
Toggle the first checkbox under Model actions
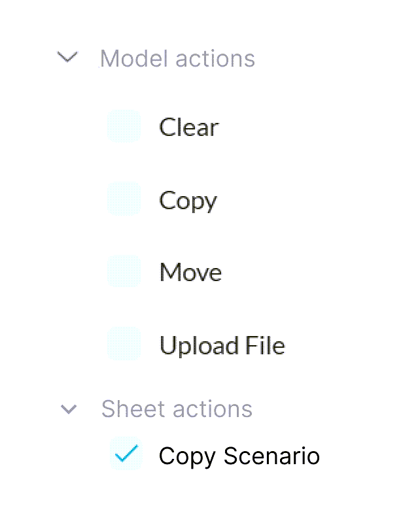(124, 126)
